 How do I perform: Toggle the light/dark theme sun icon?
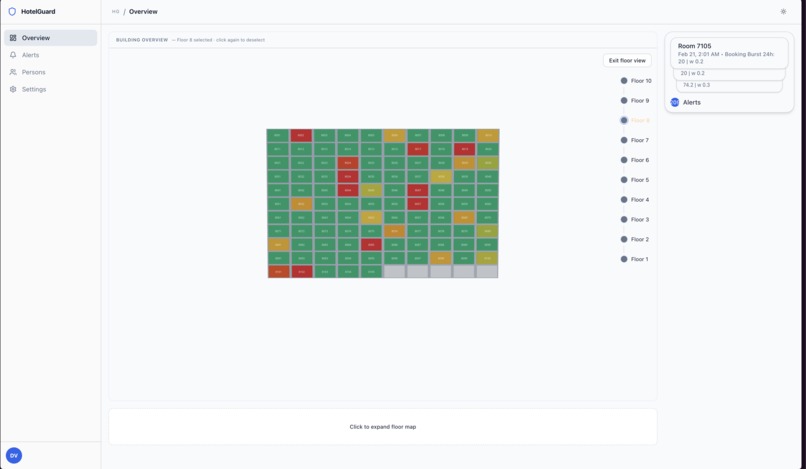783,11
